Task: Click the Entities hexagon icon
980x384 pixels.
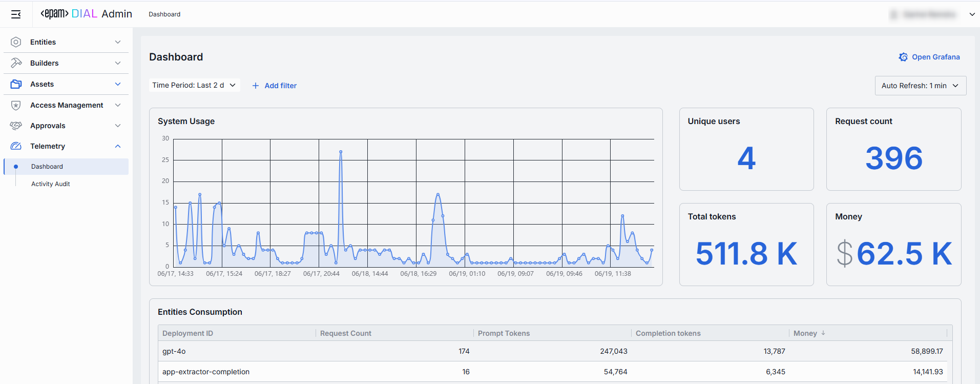Action: pyautogui.click(x=16, y=42)
